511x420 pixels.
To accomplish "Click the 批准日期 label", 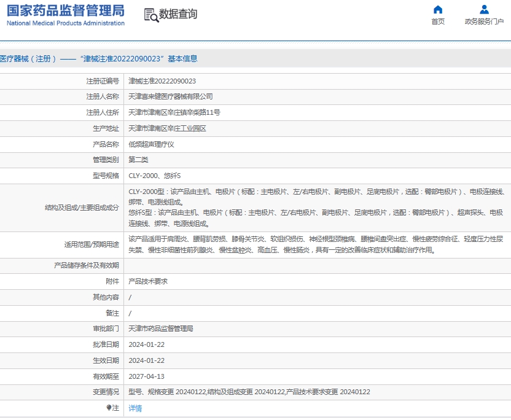I will pyautogui.click(x=106, y=344).
